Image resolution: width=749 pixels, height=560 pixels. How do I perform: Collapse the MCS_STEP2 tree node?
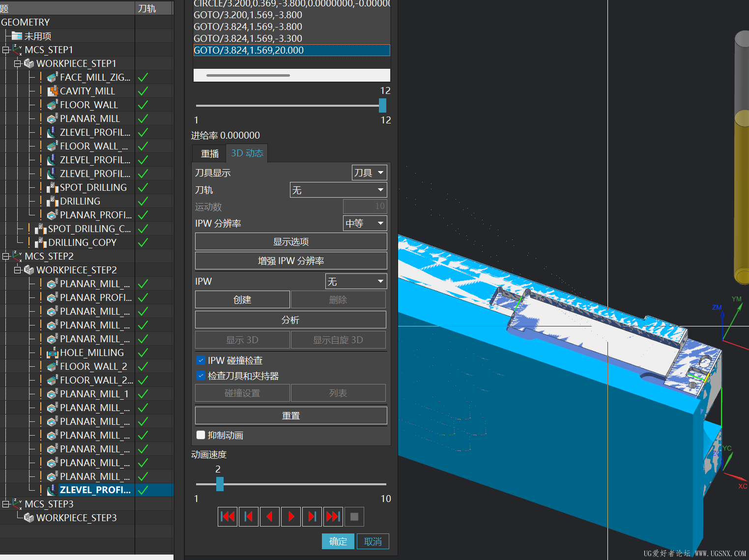6,256
